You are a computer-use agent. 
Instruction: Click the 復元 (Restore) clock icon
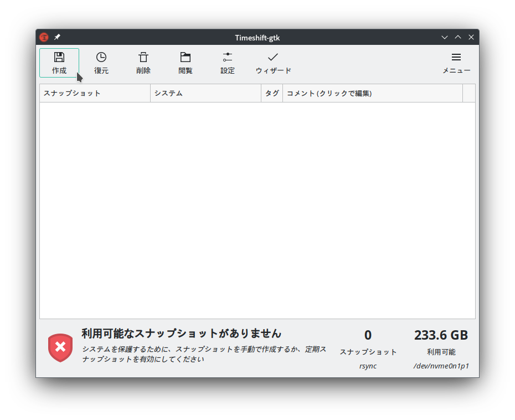(x=101, y=57)
